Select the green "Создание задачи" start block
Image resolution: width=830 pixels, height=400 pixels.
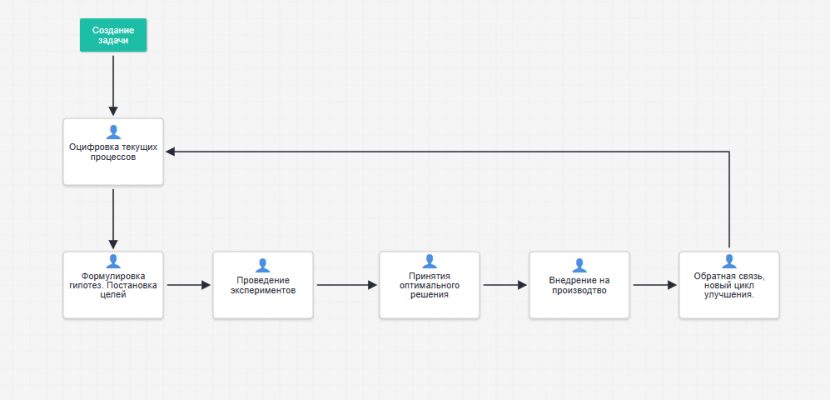113,36
